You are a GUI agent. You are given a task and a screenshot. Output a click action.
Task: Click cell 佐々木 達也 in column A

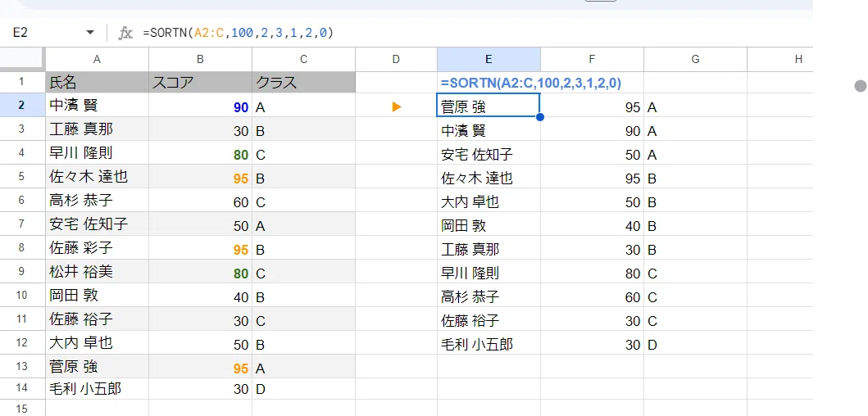(97, 176)
